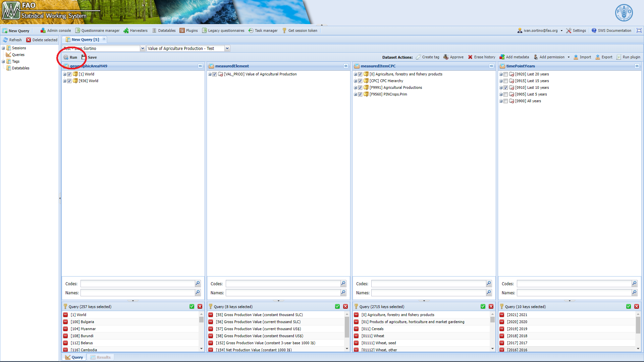Click the timePointYears Names input field

574,293
